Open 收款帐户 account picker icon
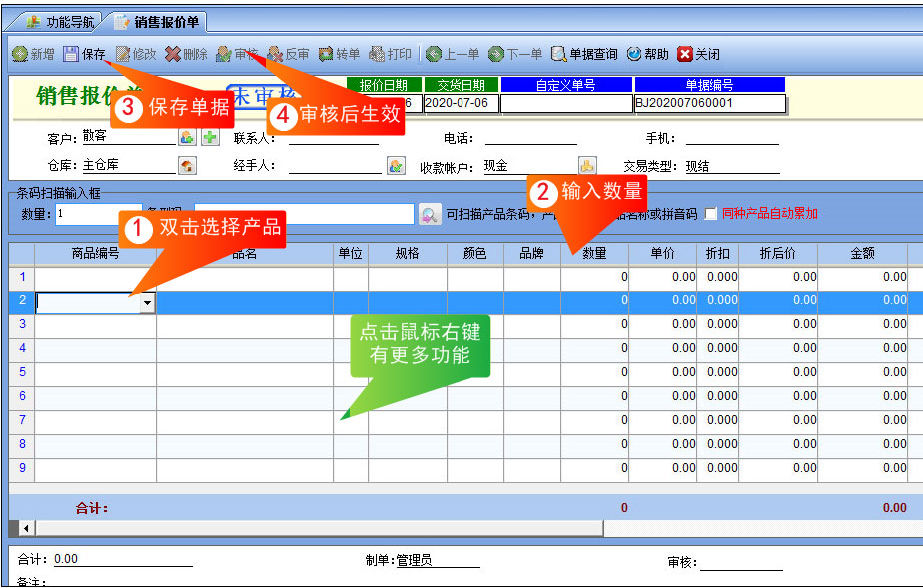 [x=587, y=166]
